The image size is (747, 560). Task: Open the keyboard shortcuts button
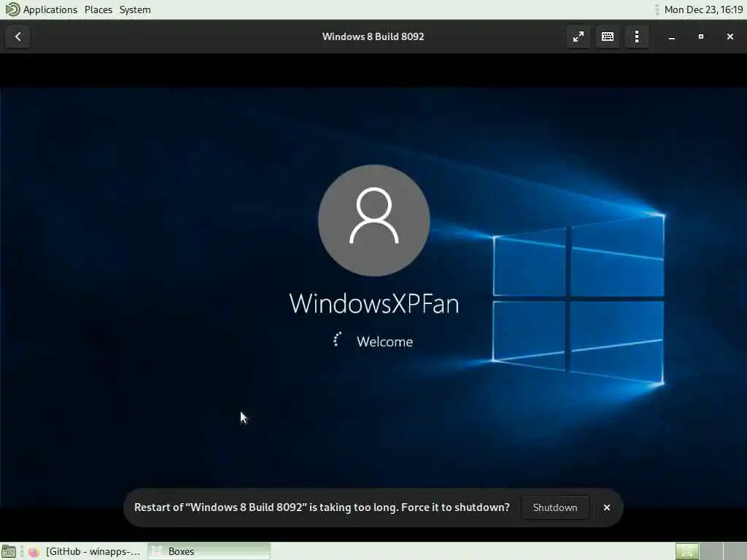[608, 36]
